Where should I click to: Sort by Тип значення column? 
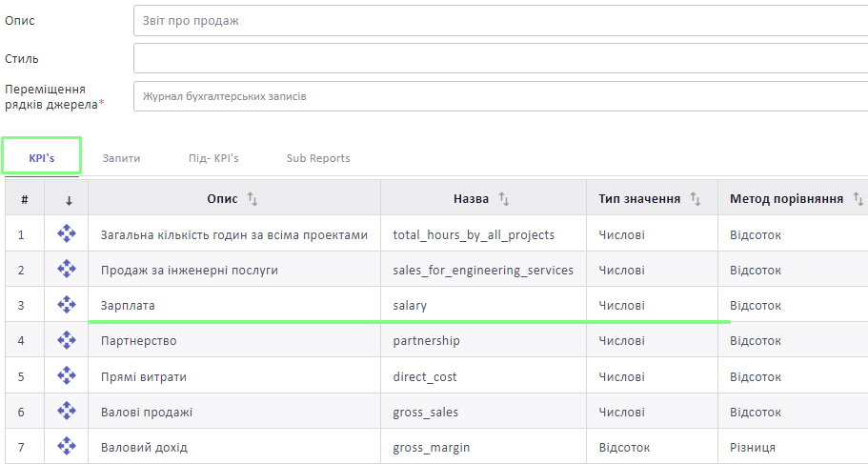click(x=696, y=199)
